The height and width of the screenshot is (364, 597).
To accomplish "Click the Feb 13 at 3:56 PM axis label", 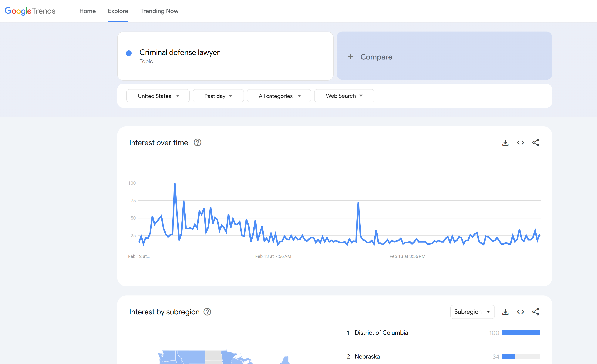I will (x=407, y=256).
